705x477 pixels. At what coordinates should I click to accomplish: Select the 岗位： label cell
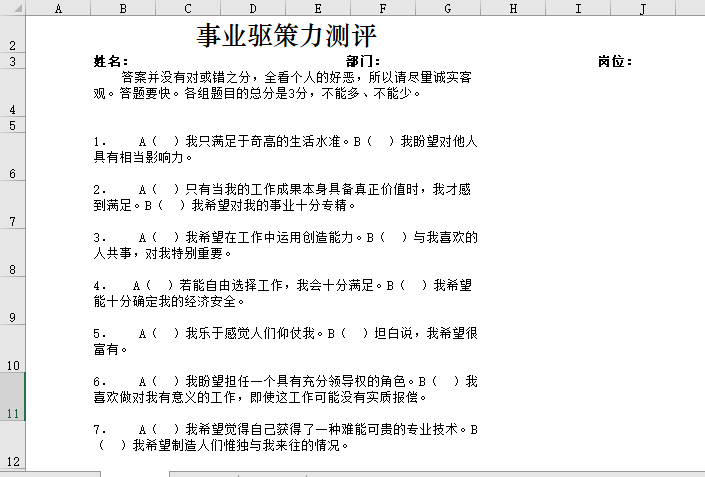pos(615,61)
